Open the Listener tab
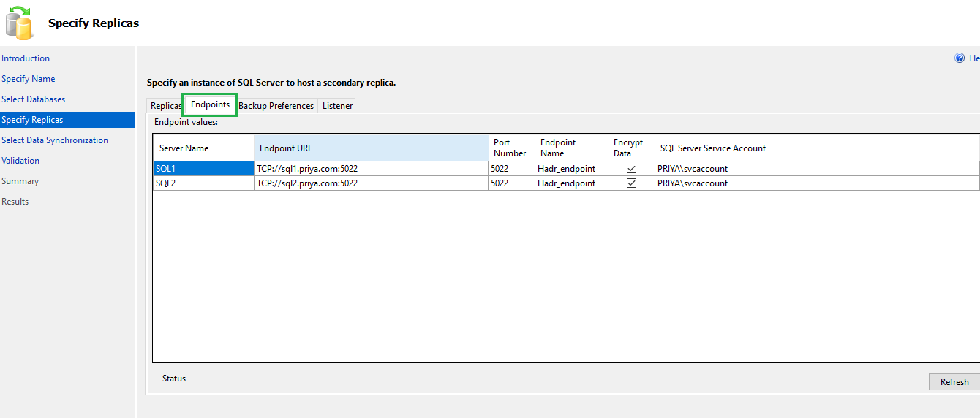This screenshot has height=418, width=980. pyautogui.click(x=337, y=106)
